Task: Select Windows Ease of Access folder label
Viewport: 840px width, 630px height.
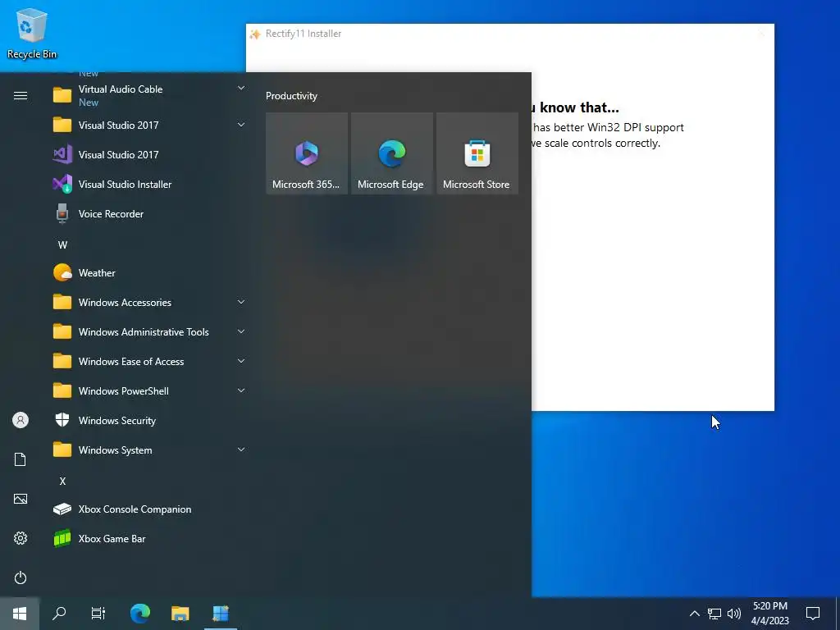Action: coord(131,362)
